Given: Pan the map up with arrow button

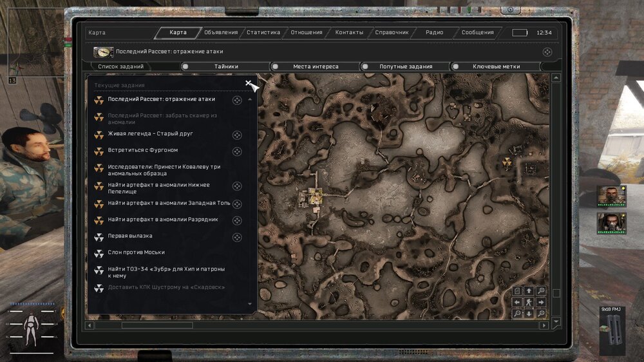Looking at the screenshot, I should pos(529,291).
